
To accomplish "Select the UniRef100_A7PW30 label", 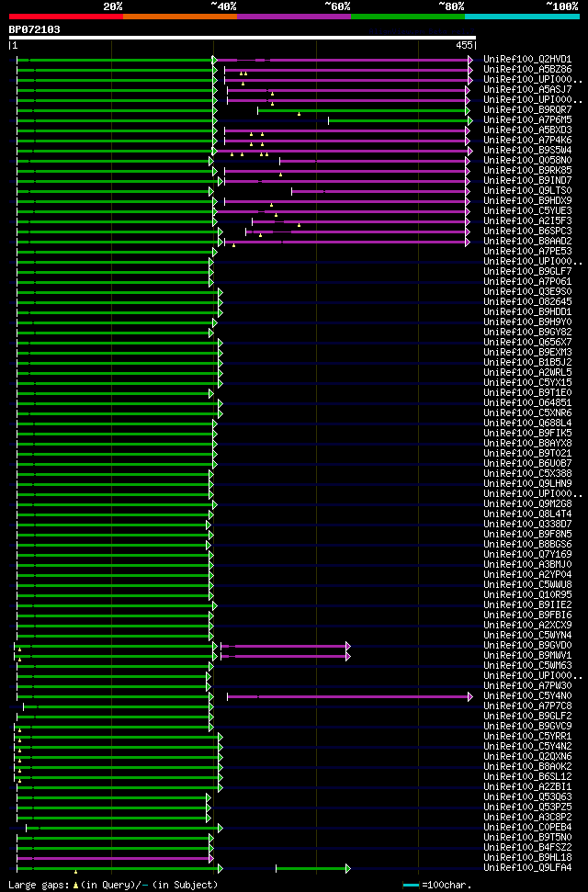I will tap(527, 686).
